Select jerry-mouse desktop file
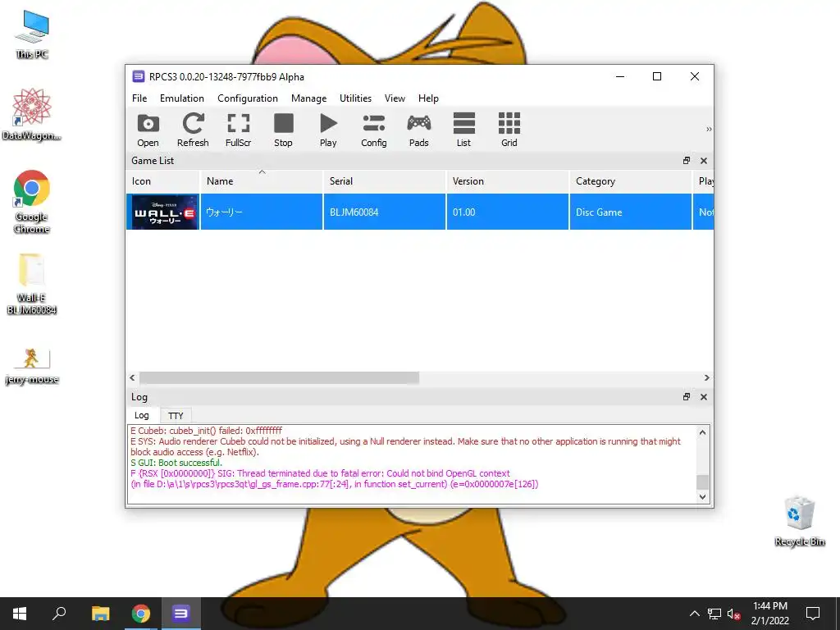The image size is (840, 630). coord(32,367)
